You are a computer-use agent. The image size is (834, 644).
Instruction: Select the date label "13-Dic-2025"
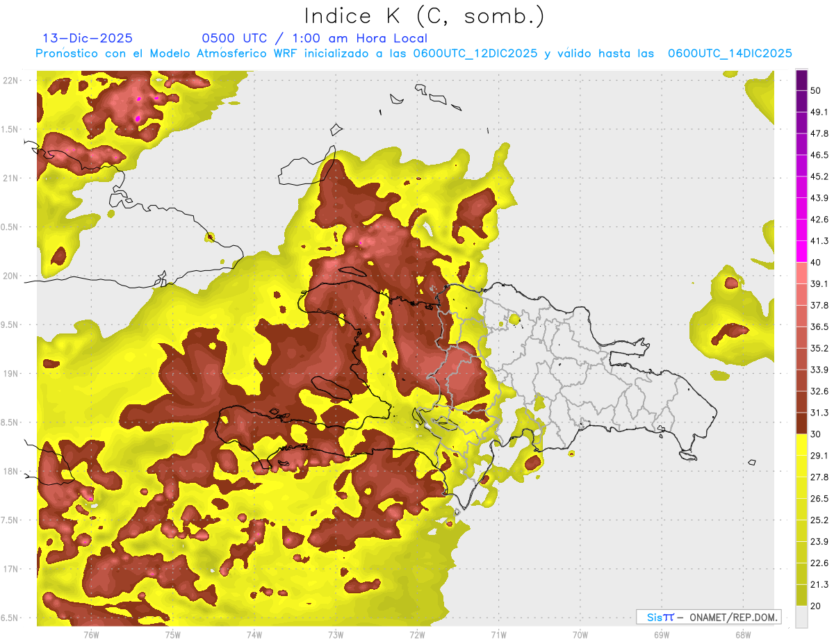pyautogui.click(x=88, y=38)
